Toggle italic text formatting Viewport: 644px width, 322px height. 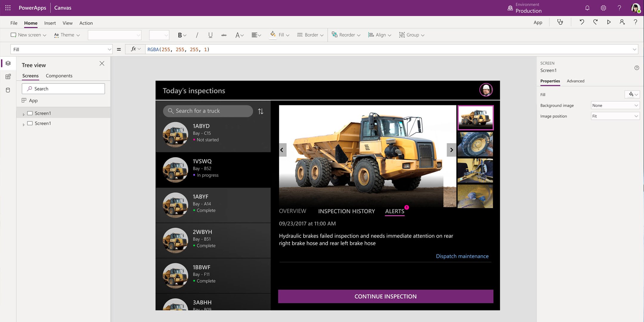197,35
